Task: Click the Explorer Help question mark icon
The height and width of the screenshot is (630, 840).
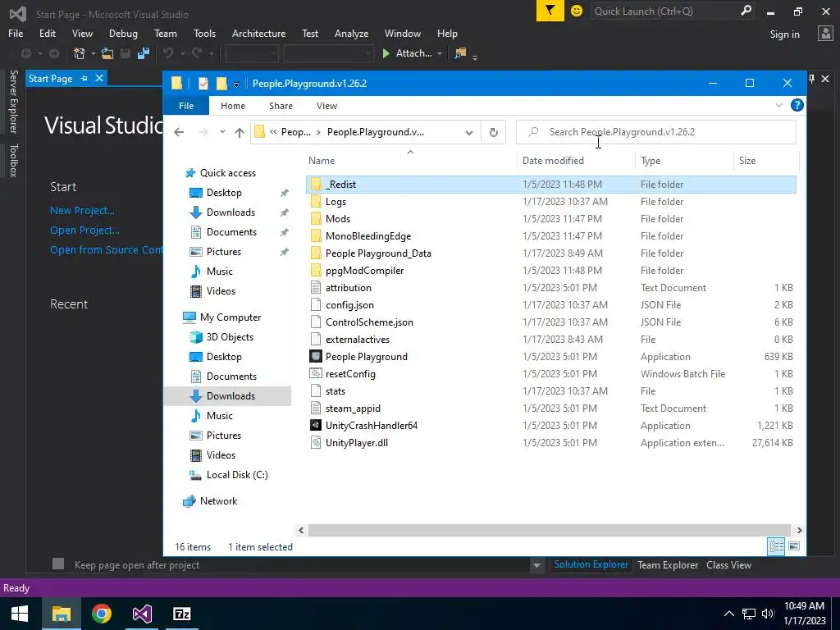Action: coord(797,105)
